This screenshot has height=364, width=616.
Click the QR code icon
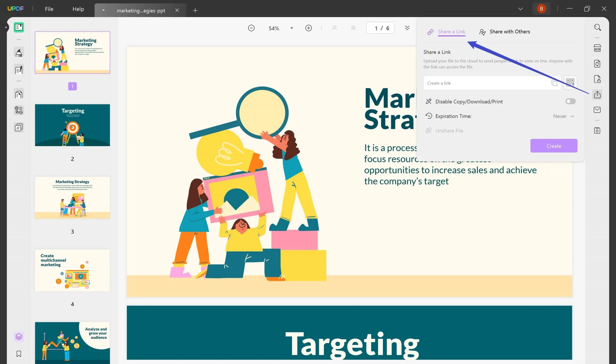(570, 82)
